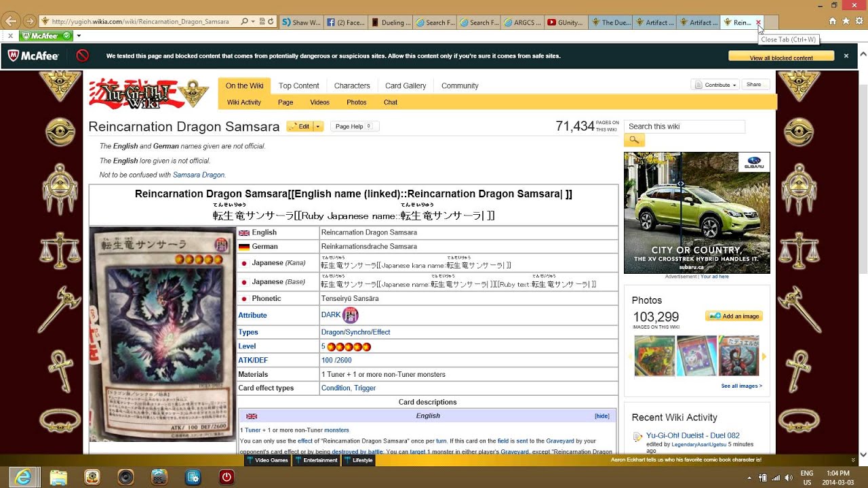The width and height of the screenshot is (868, 488).
Task: Switch to the Shaw W... tab
Action: pyautogui.click(x=301, y=22)
